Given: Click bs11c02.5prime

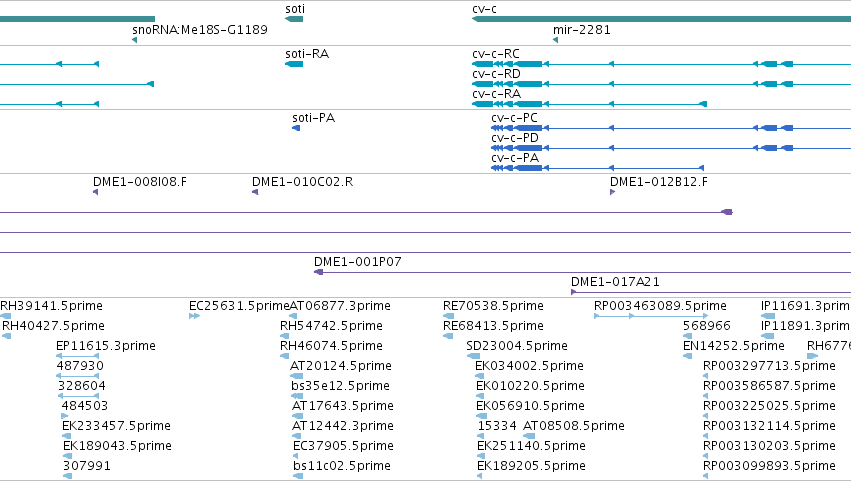Looking at the screenshot, I should (342, 466).
